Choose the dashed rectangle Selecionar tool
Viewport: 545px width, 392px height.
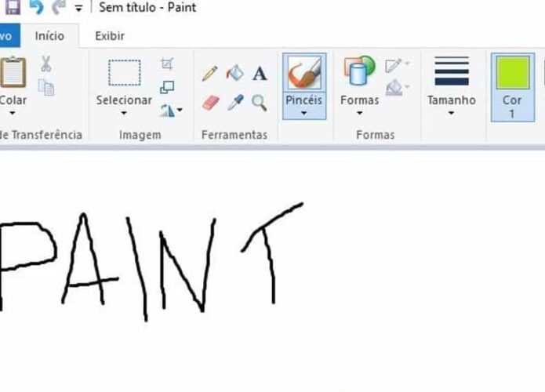coord(125,73)
